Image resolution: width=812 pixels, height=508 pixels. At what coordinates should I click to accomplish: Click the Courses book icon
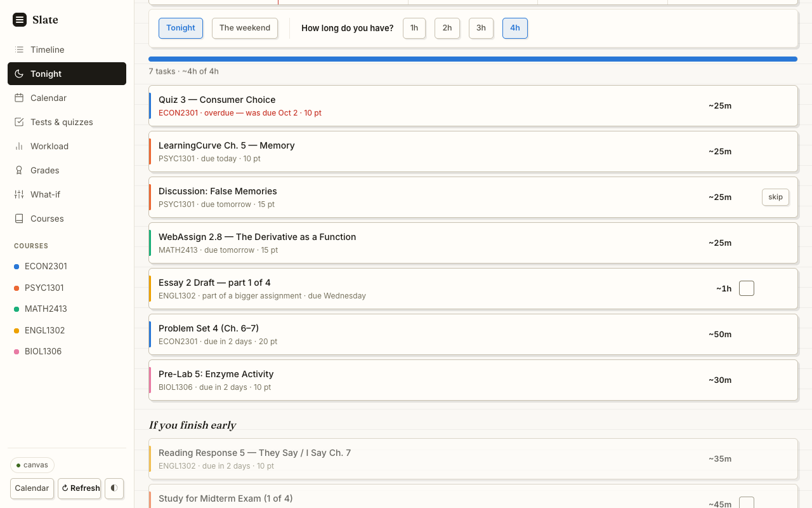coord(19,218)
